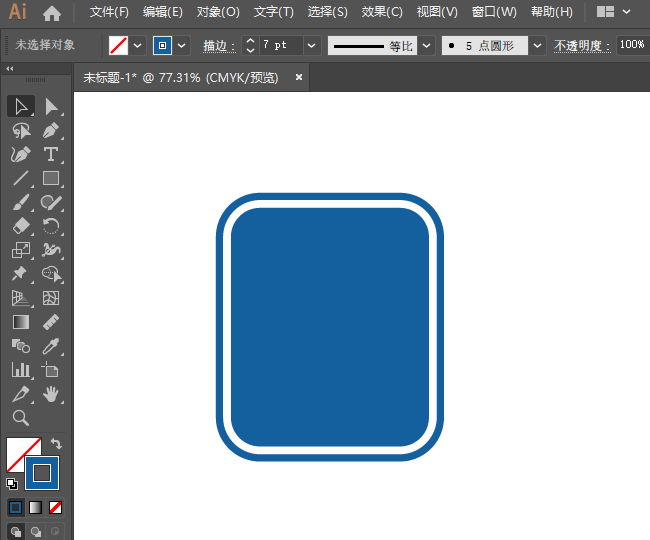
Task: Switch paint to Gradient mode
Action: tap(36, 507)
